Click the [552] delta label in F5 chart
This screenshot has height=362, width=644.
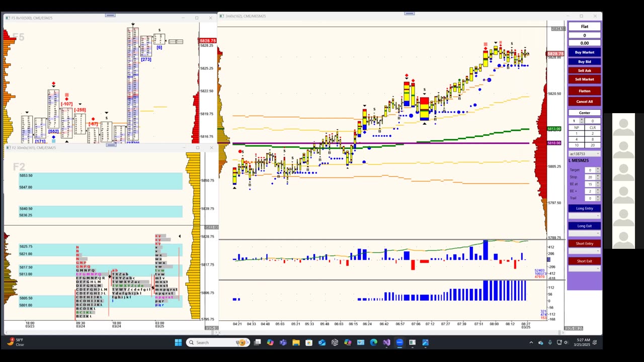(x=53, y=131)
